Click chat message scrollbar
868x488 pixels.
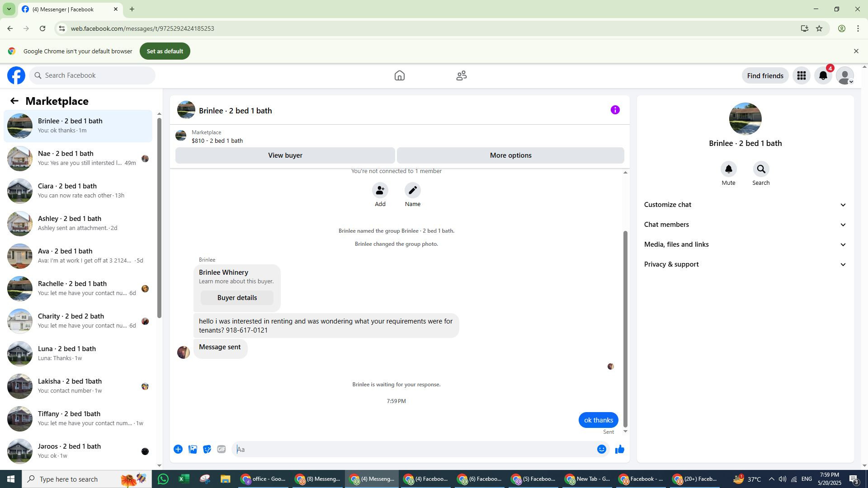[x=625, y=328]
